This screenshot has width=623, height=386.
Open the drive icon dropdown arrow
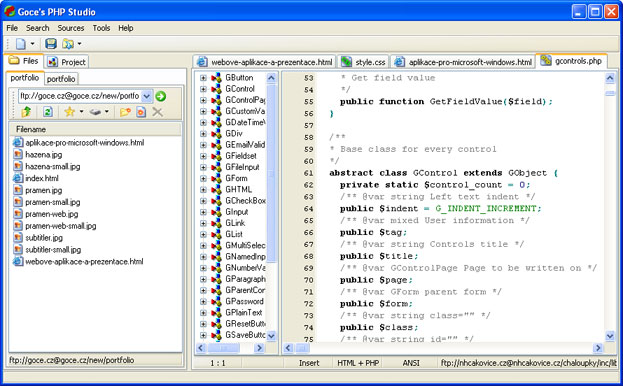pos(106,112)
